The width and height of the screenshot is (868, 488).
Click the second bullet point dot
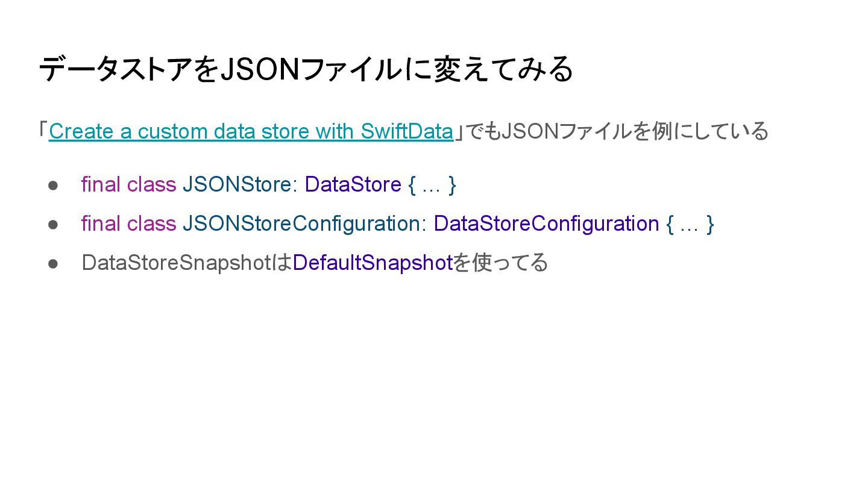click(53, 224)
